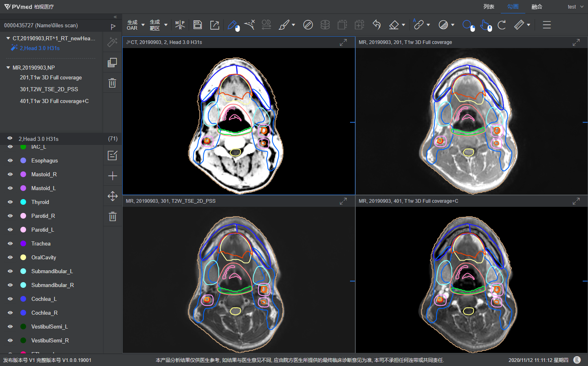The height and width of the screenshot is (366, 588).
Task: Select the ruler measurement tool
Action: 519,25
